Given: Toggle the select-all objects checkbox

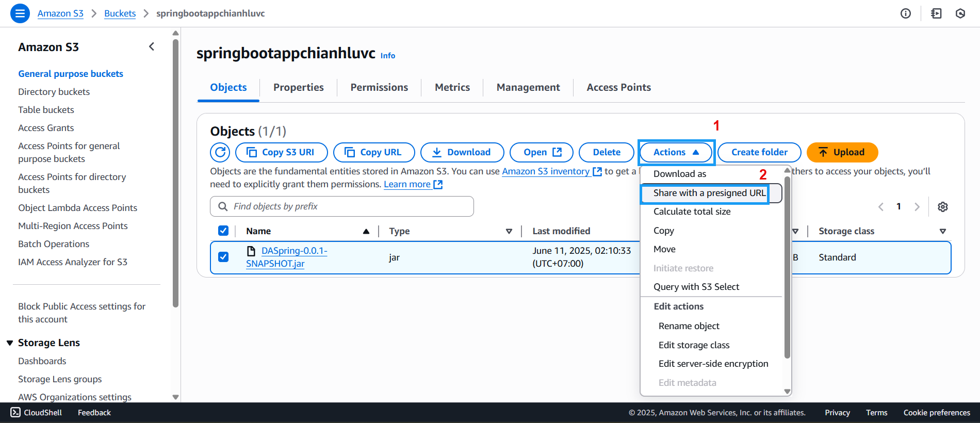Looking at the screenshot, I should coord(223,231).
